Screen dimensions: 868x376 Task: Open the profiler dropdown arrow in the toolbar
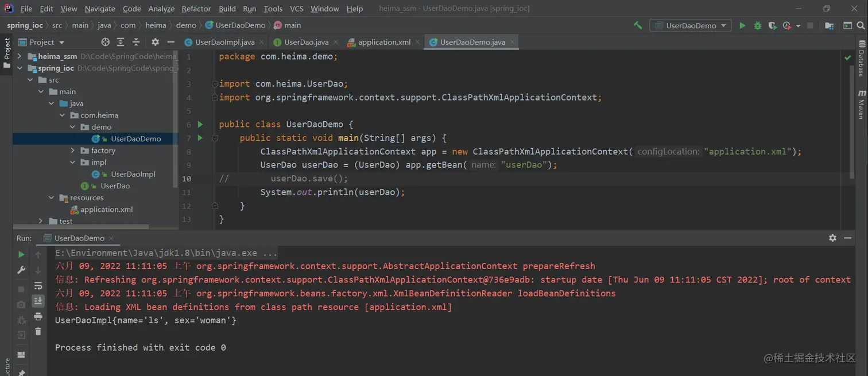[798, 26]
